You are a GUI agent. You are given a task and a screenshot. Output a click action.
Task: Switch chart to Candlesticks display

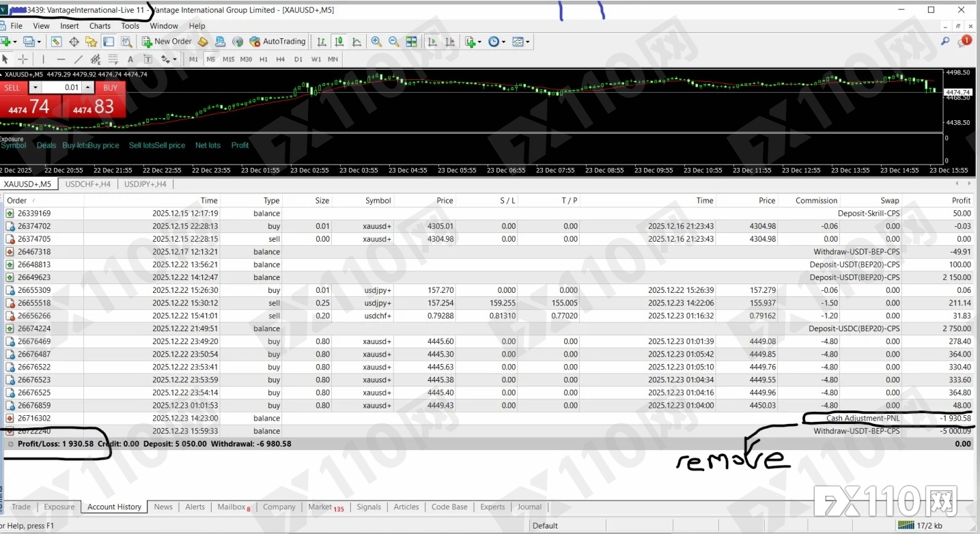338,42
